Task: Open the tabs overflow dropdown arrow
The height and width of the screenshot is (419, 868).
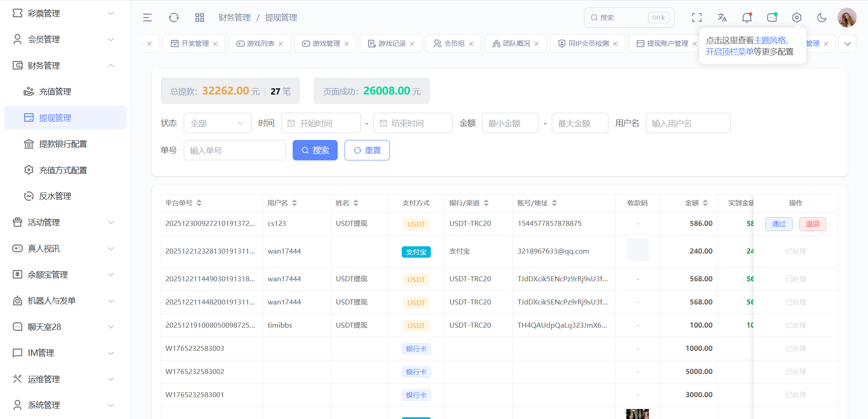Action: (847, 44)
